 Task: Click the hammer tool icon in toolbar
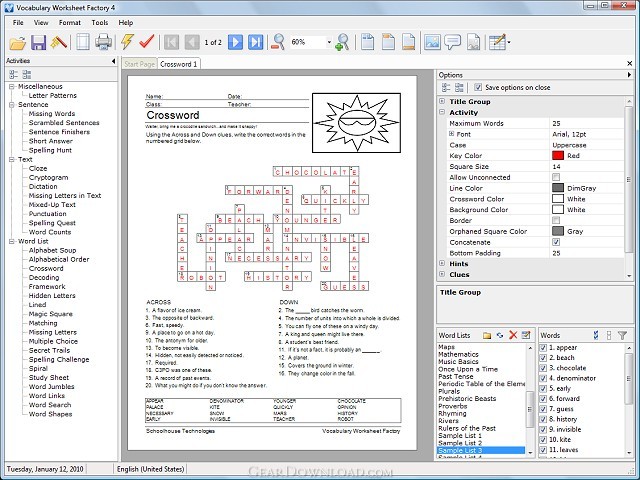pos(59,42)
